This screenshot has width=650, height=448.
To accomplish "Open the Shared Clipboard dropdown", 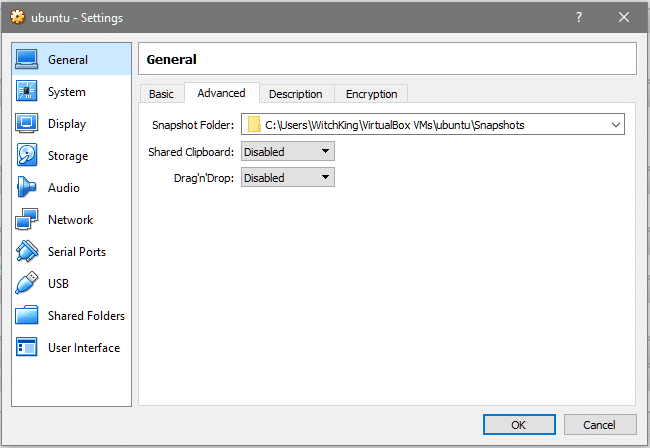I will (288, 152).
